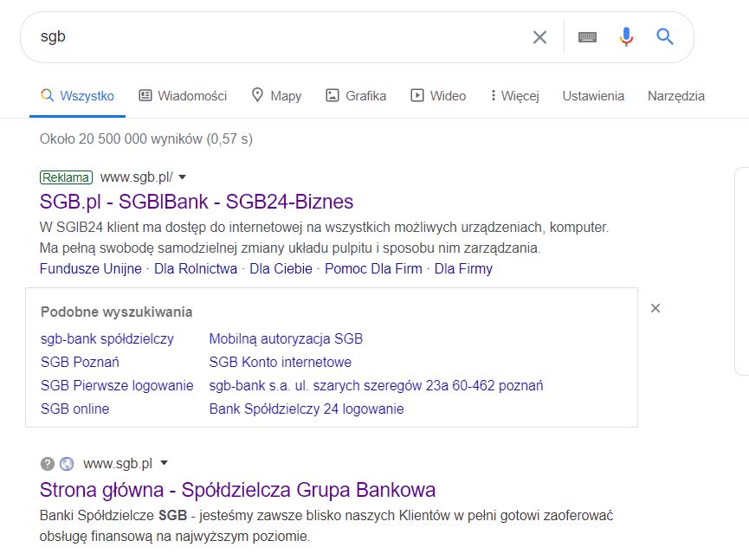
Task: Open Narzędzia tools
Action: 676,95
